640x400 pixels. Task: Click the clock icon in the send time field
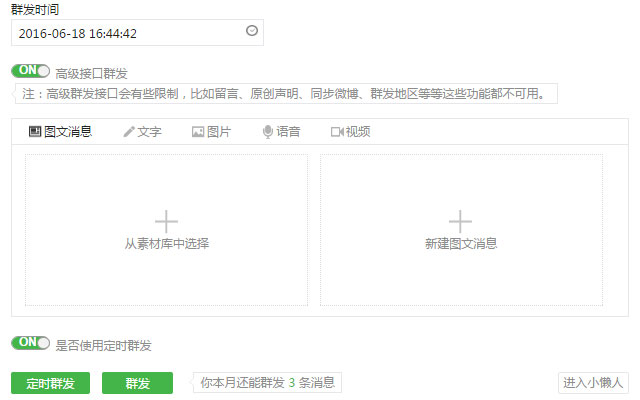click(x=252, y=31)
